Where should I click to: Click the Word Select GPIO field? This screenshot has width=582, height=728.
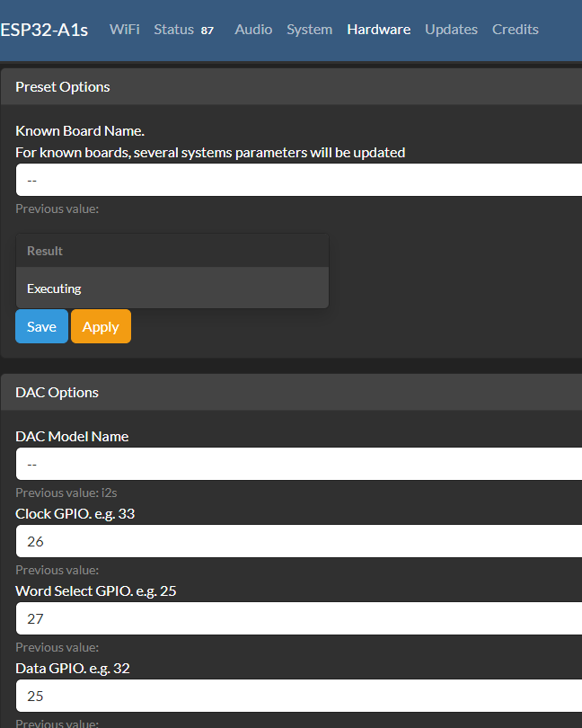pyautogui.click(x=298, y=618)
